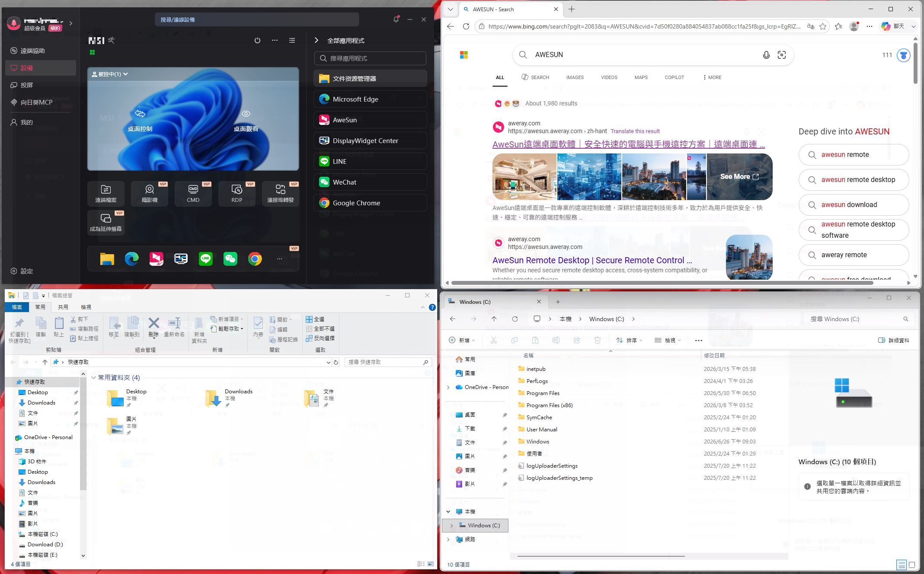The width and height of the screenshot is (924, 574).
Task: Open the 檢視 ribbon tab in 快速存取 window
Action: pyautogui.click(x=86, y=307)
